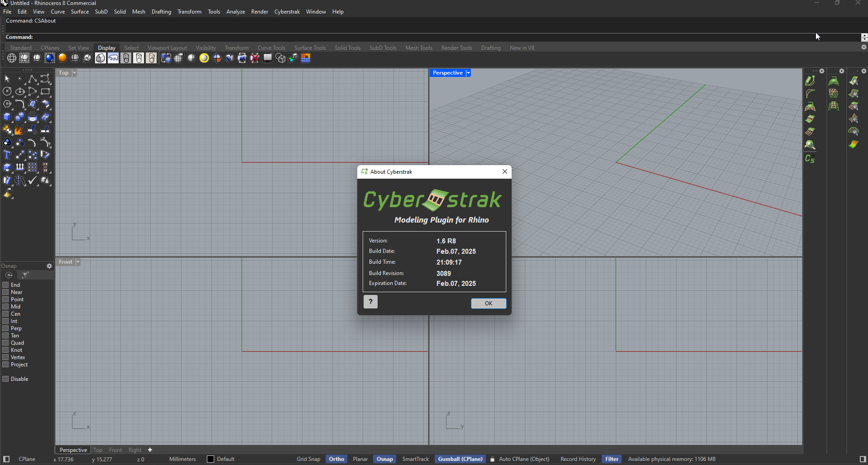Open the Perspective viewport dropdown arrow
Image resolution: width=868 pixels, height=465 pixels.
click(468, 73)
